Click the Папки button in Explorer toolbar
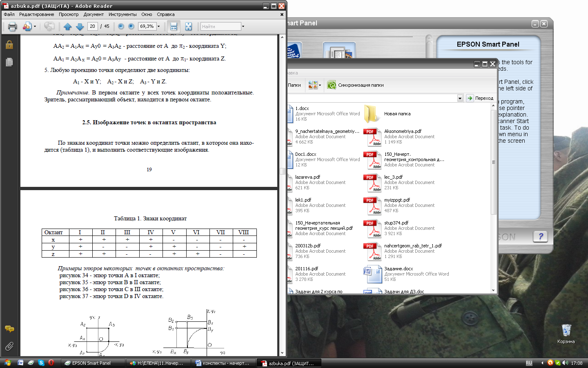Screen dimensions: 588x368 [294, 85]
